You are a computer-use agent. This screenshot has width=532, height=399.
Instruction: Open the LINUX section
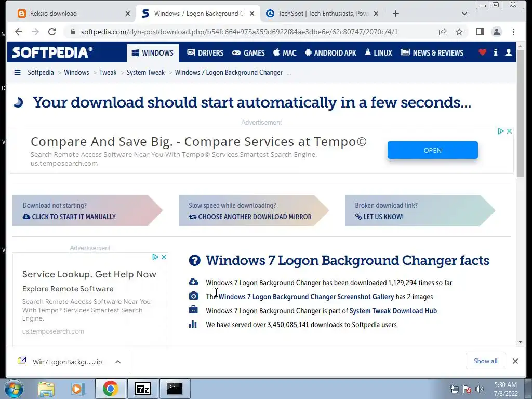pyautogui.click(x=378, y=52)
